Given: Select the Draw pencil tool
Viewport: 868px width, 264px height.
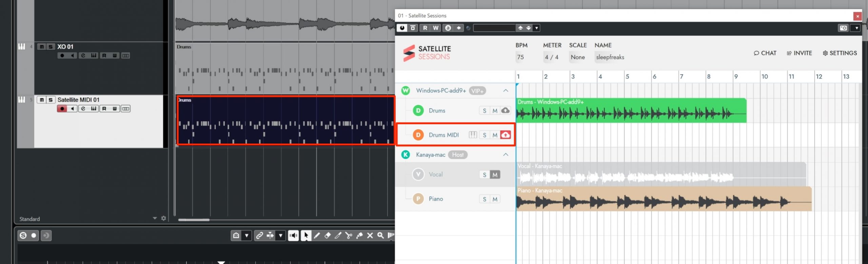Looking at the screenshot, I should tap(317, 235).
